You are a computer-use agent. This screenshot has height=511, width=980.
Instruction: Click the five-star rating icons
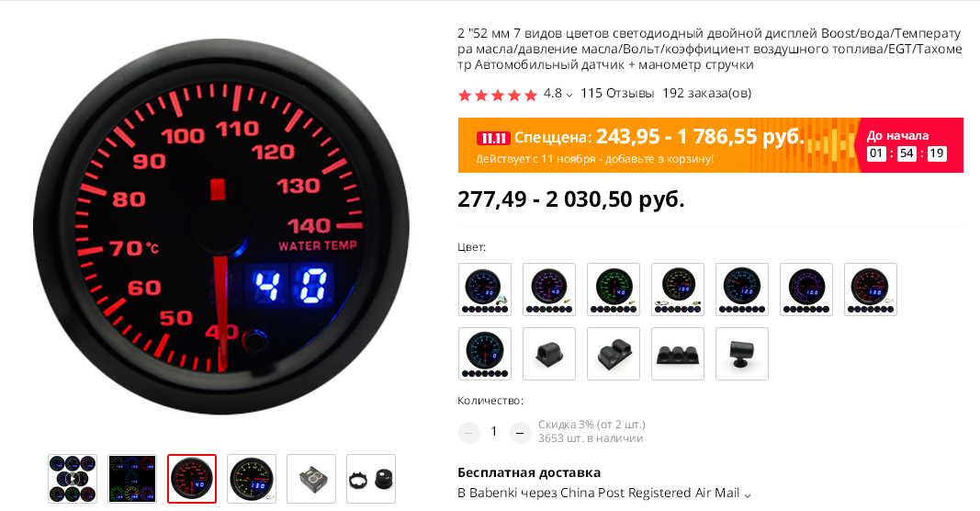click(498, 95)
